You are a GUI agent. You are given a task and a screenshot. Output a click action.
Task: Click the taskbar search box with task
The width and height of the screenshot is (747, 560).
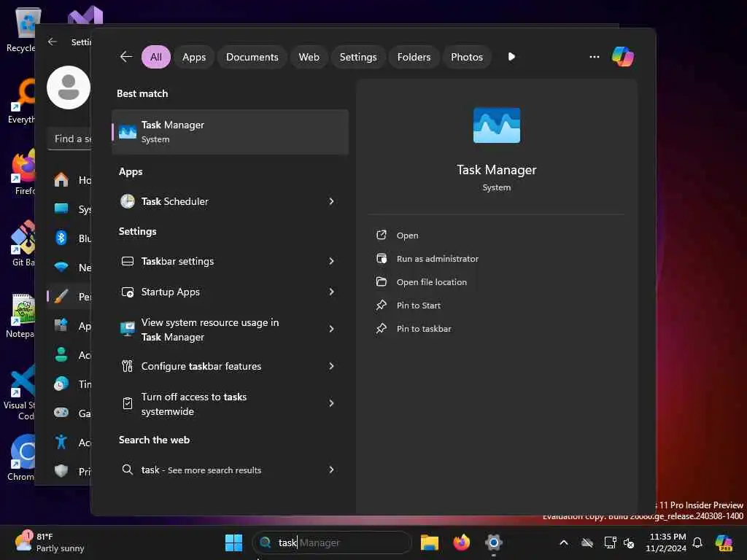tap(332, 542)
